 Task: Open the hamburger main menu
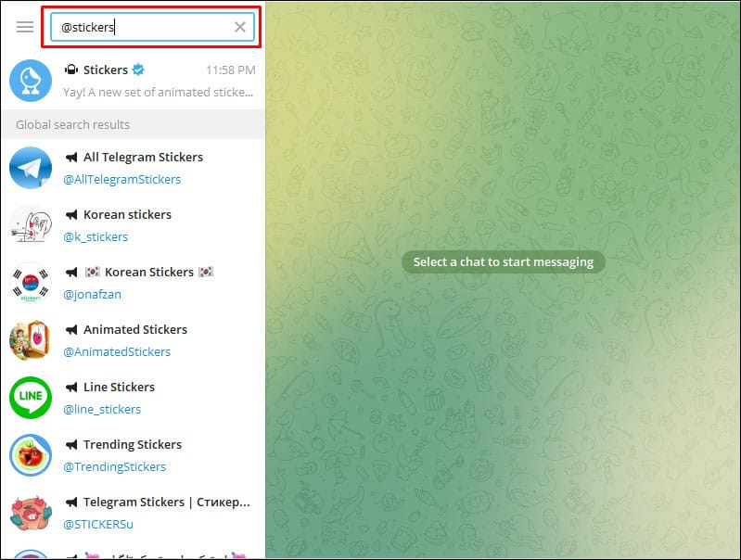coord(25,27)
